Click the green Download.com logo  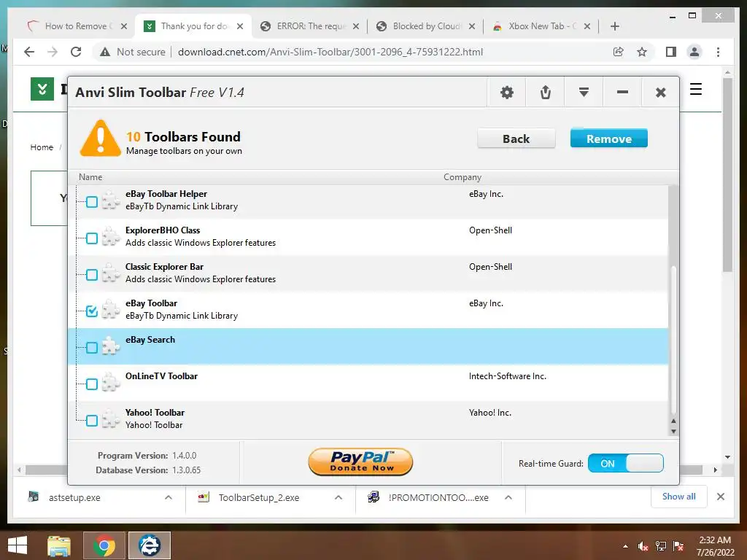42,89
